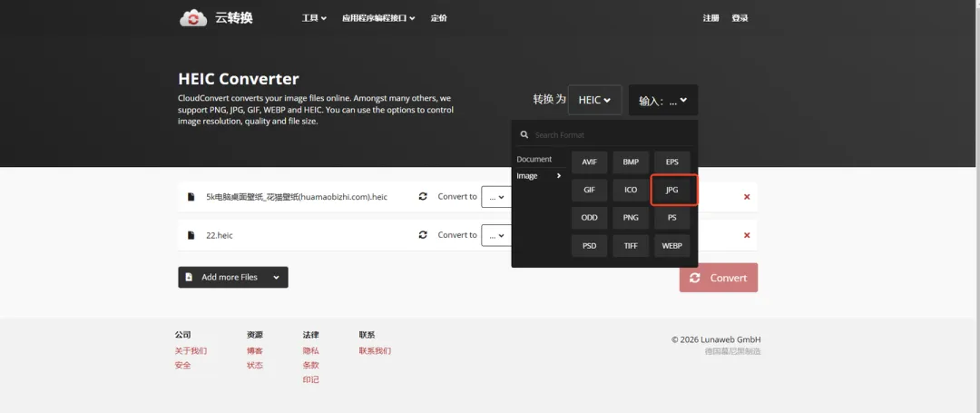Open the Convert to dropdown for 22.heic
980x413 pixels.
pos(496,236)
